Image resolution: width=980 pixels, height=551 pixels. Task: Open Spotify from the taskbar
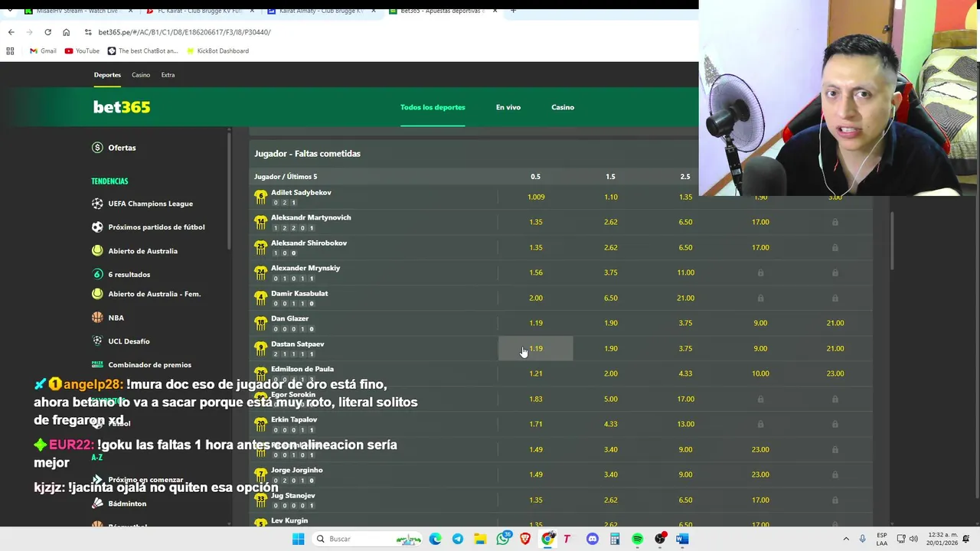click(x=637, y=539)
